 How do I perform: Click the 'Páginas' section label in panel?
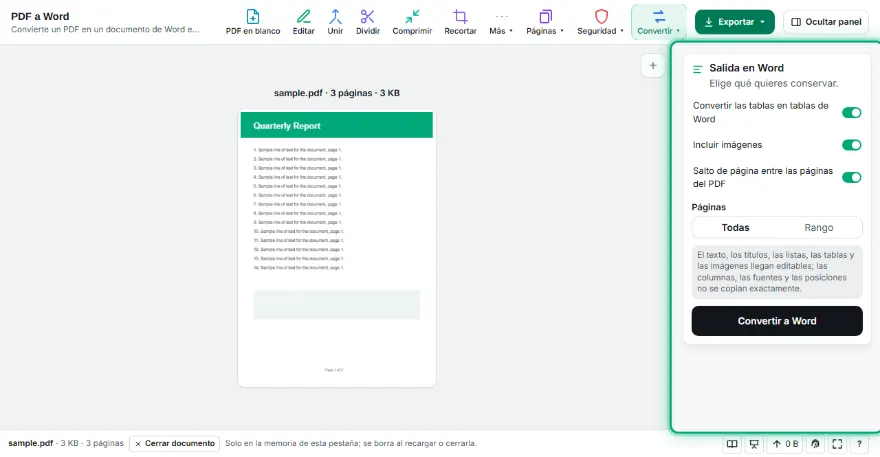tap(708, 207)
